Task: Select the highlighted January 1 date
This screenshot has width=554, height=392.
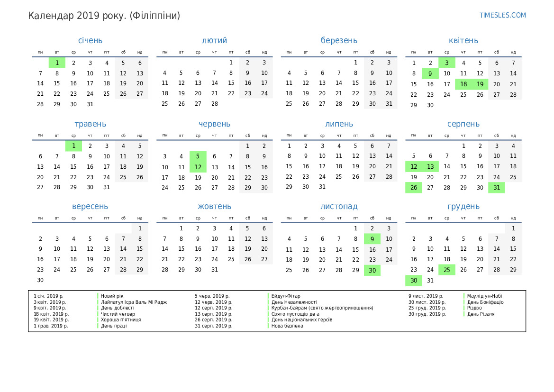Action: coord(57,63)
